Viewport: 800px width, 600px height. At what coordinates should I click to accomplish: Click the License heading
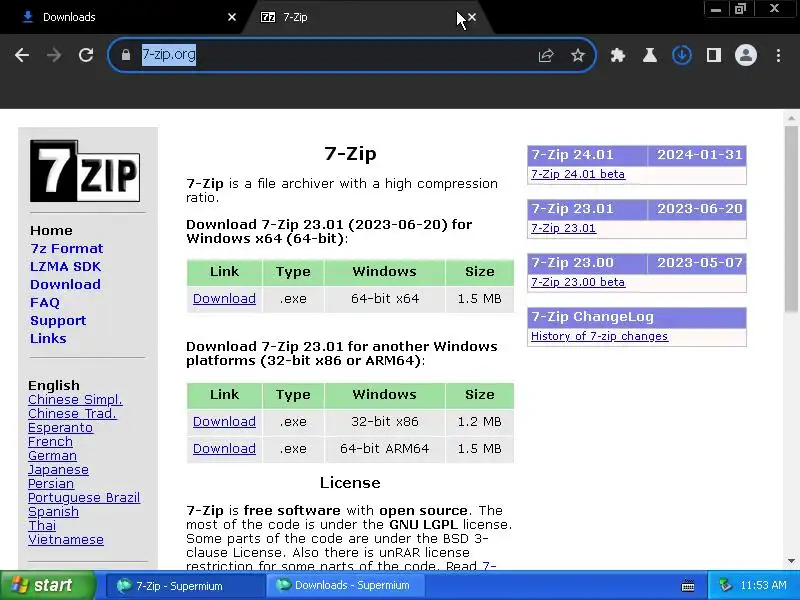[x=350, y=483]
